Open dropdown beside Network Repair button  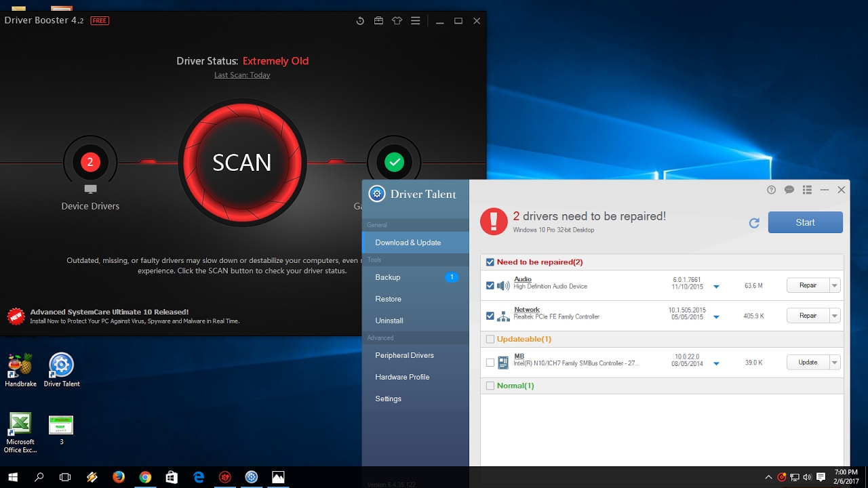pyautogui.click(x=835, y=315)
